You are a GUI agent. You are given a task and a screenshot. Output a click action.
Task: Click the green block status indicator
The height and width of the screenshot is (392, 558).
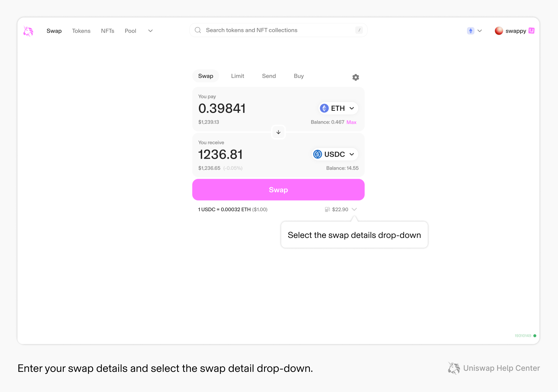[x=535, y=336]
